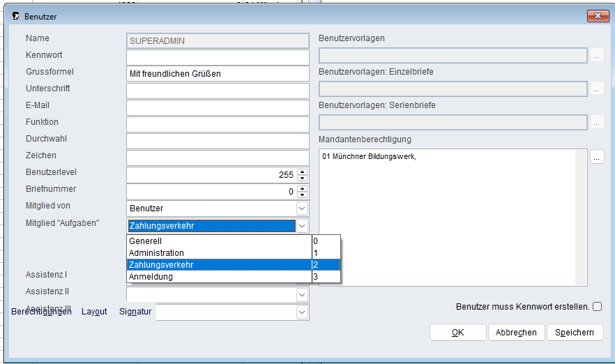Open the Layout link

tap(94, 312)
